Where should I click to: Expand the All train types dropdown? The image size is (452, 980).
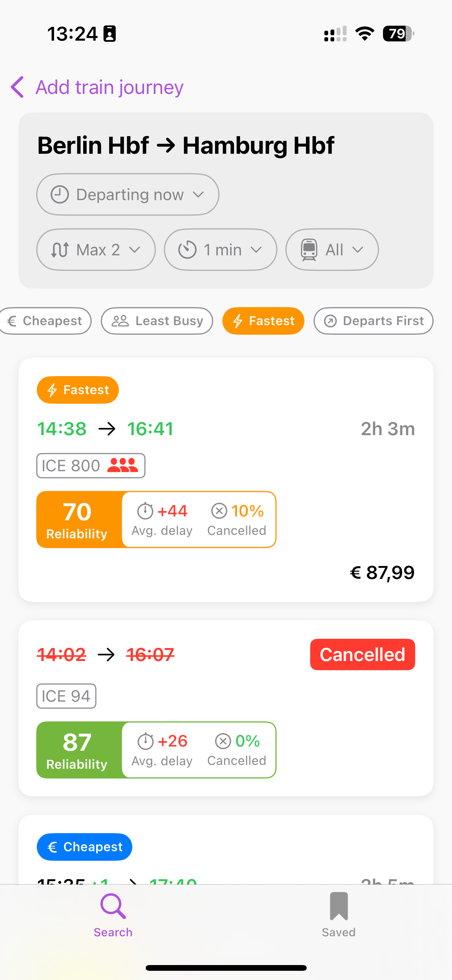(x=332, y=250)
